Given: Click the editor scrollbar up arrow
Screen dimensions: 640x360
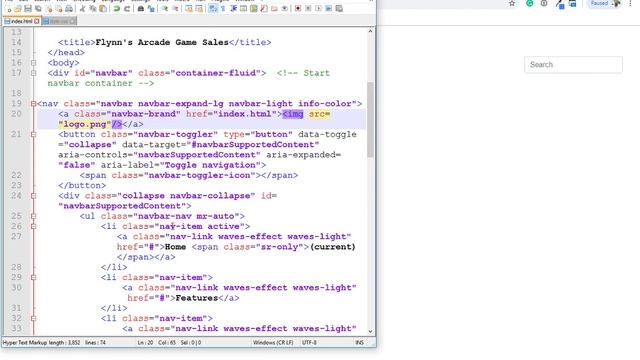Looking at the screenshot, I should point(370,31).
